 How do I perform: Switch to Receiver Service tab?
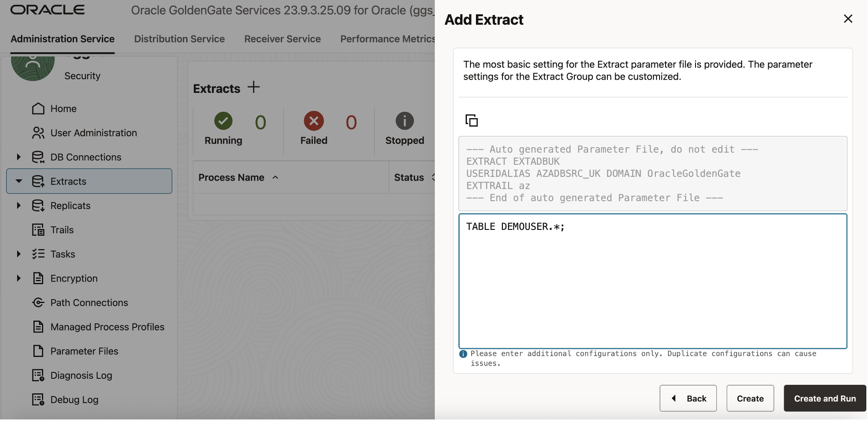pyautogui.click(x=282, y=39)
